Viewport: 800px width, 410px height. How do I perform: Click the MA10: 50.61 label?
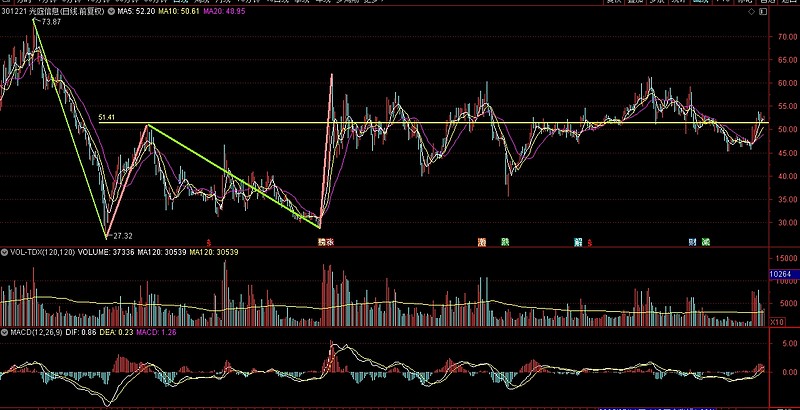179,11
